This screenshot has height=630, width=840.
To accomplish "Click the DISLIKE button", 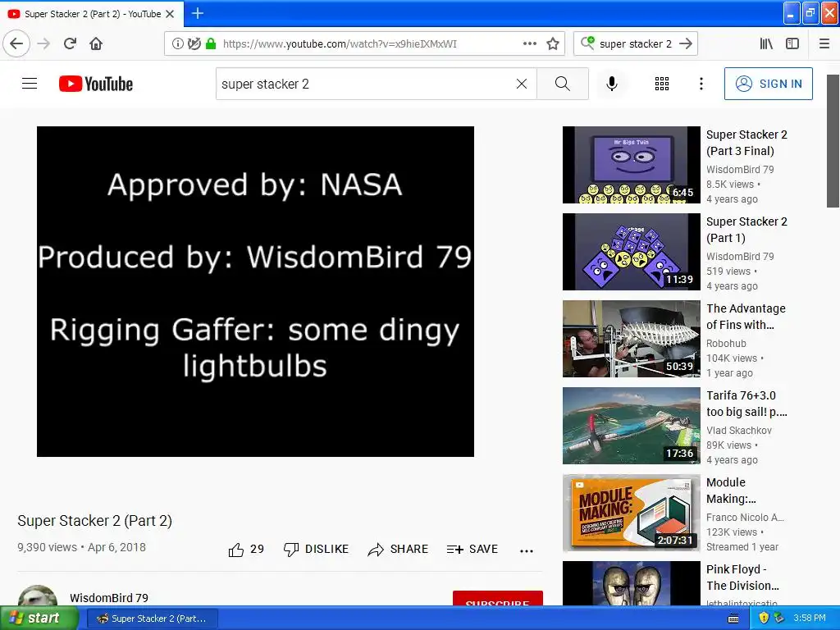I will coord(316,549).
